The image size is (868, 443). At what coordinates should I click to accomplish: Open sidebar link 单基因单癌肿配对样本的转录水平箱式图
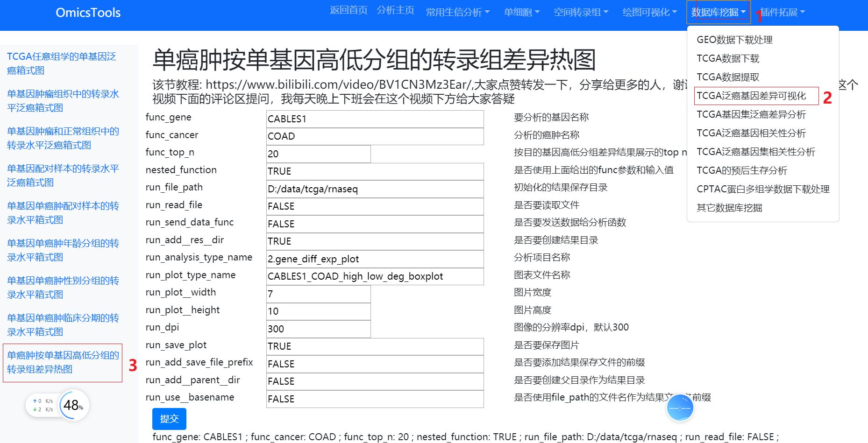point(63,213)
